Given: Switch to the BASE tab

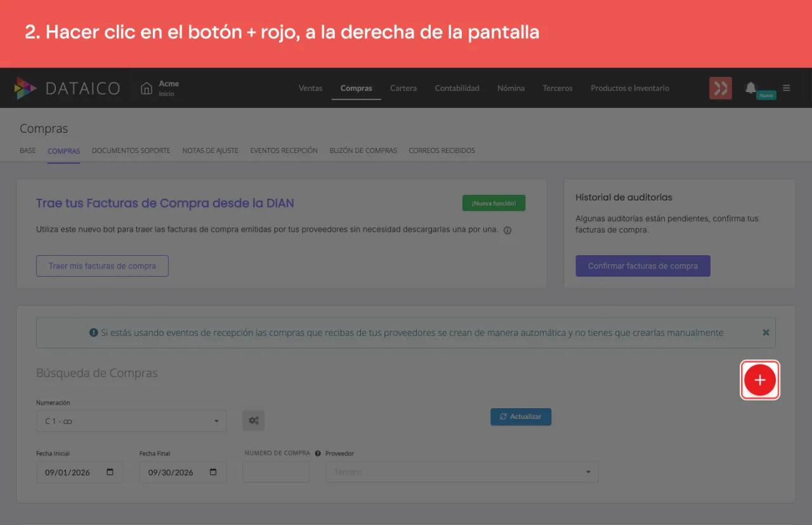Looking at the screenshot, I should pyautogui.click(x=28, y=150).
